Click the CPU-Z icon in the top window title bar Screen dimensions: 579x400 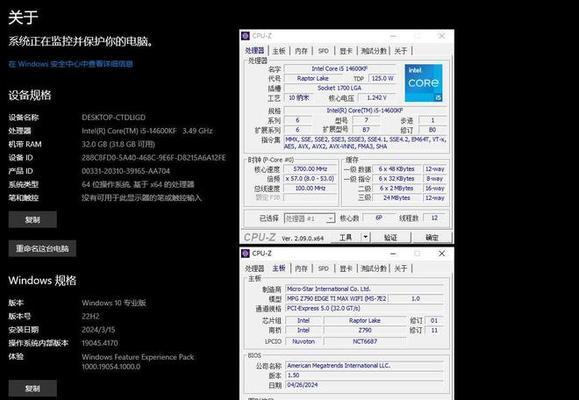[245, 36]
